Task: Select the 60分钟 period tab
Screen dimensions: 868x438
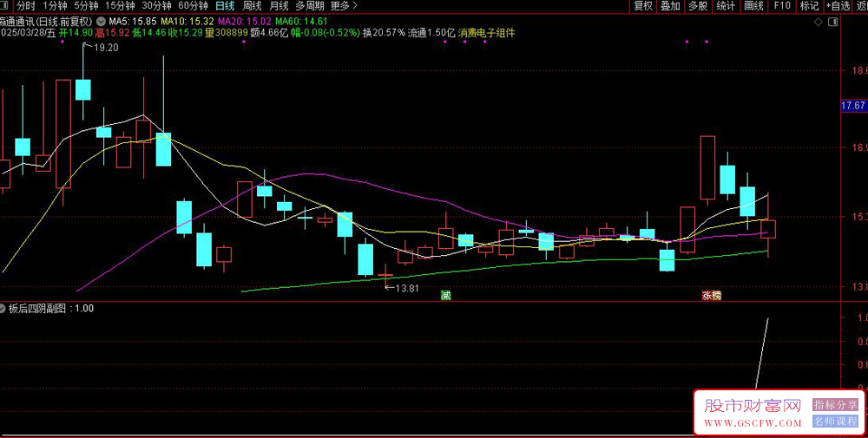Action: tap(193, 6)
